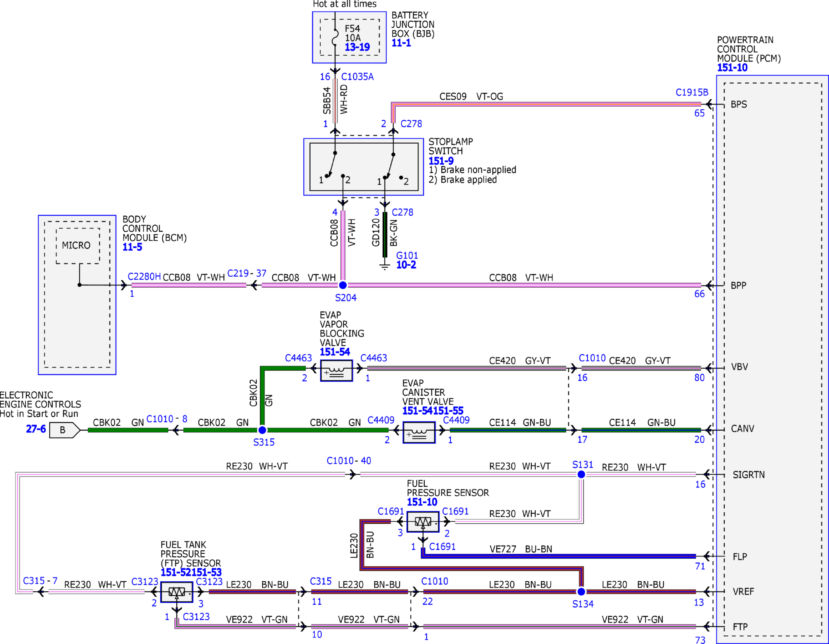This screenshot has height=644, width=829.
Task: Click the S315 splice dot
Action: [x=262, y=430]
